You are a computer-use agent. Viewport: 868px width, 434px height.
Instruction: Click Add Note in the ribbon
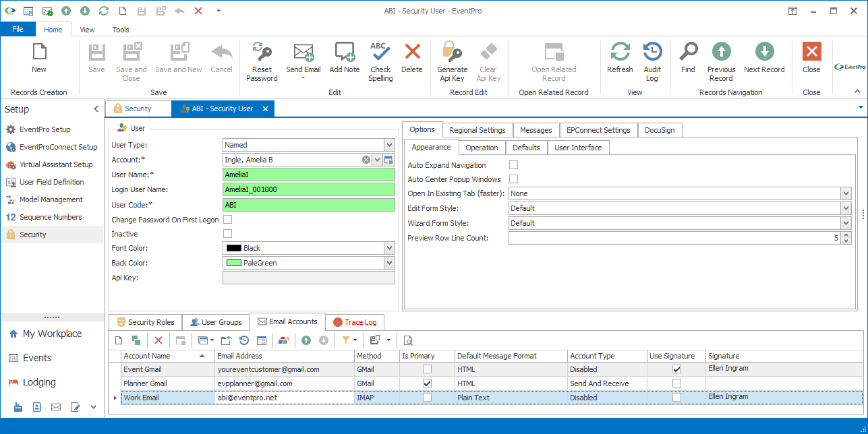(x=345, y=58)
